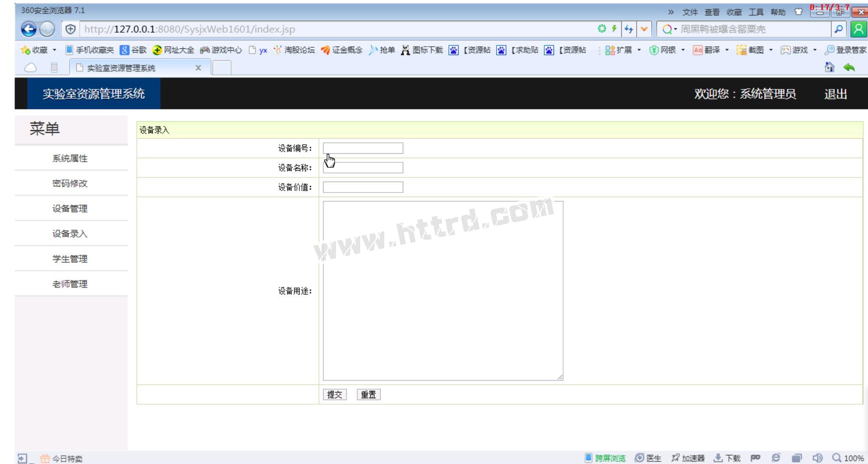868x464 pixels.
Task: Open the 证金概念 bookmark
Action: 342,50
